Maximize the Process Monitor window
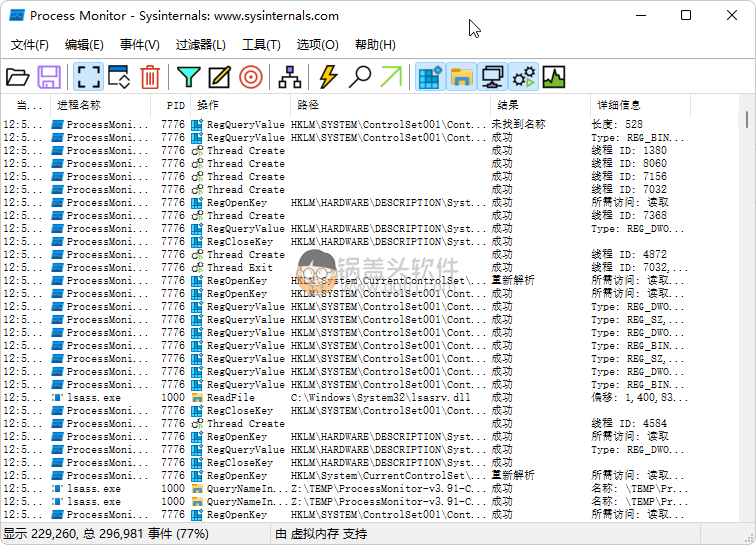The height and width of the screenshot is (545, 756). (x=686, y=15)
